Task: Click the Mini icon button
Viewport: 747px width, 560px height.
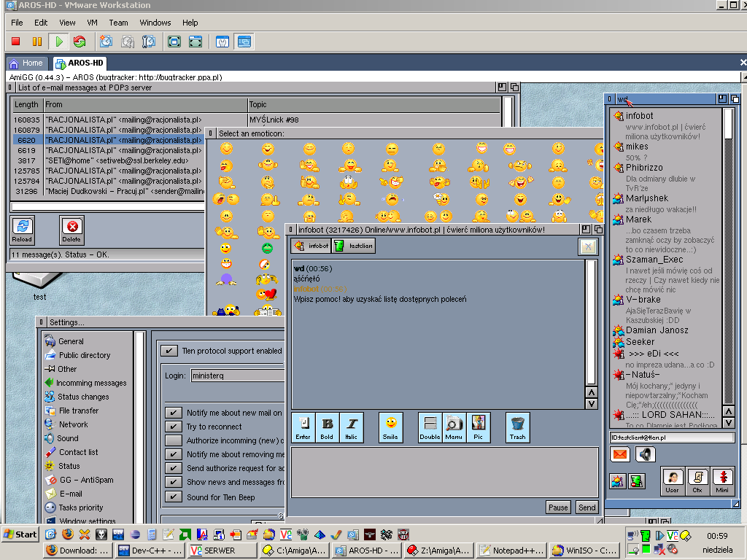Action: [722, 481]
